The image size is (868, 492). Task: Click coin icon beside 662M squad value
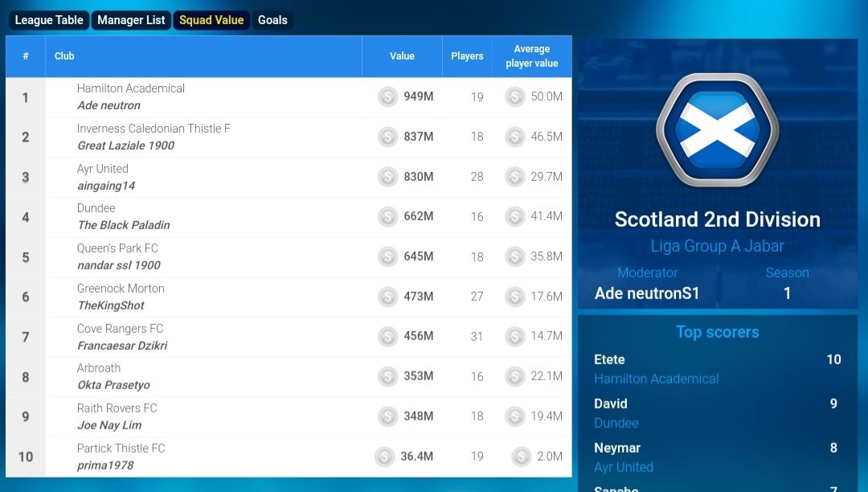click(x=388, y=216)
